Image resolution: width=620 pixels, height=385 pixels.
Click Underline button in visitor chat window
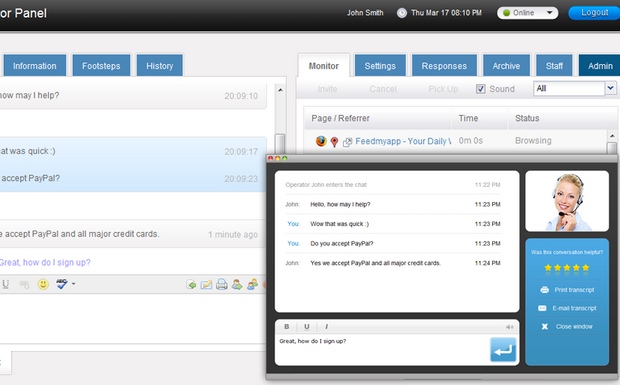(306, 326)
